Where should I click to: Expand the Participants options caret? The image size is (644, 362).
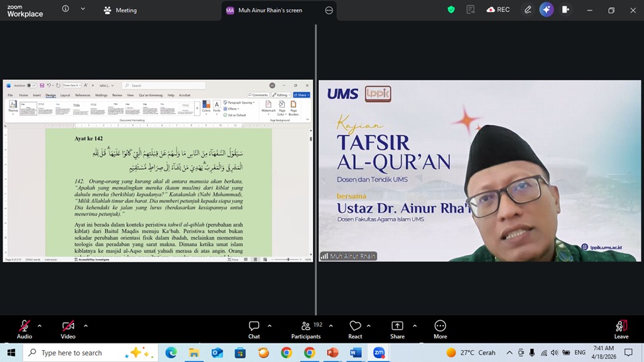coord(331,326)
